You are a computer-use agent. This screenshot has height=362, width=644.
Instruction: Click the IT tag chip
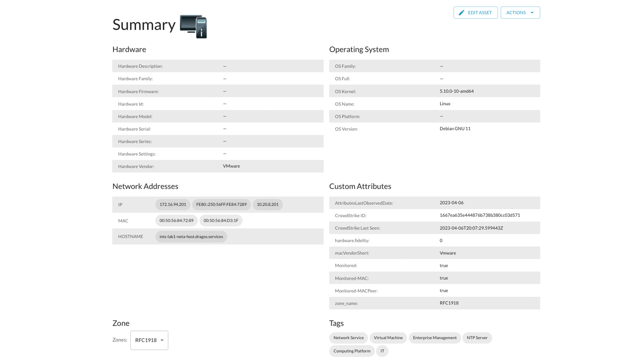(x=382, y=351)
